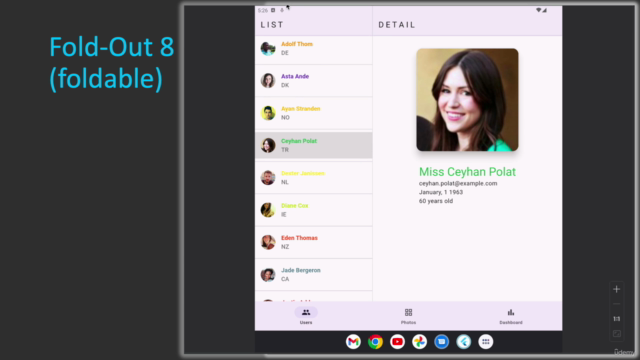Click the 60 years old text
Image resolution: width=640 pixels, height=360 pixels.
pyautogui.click(x=436, y=201)
